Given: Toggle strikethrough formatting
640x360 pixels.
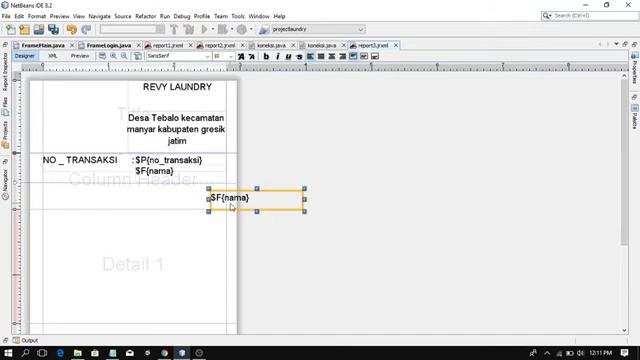Looking at the screenshot, I should (299, 56).
